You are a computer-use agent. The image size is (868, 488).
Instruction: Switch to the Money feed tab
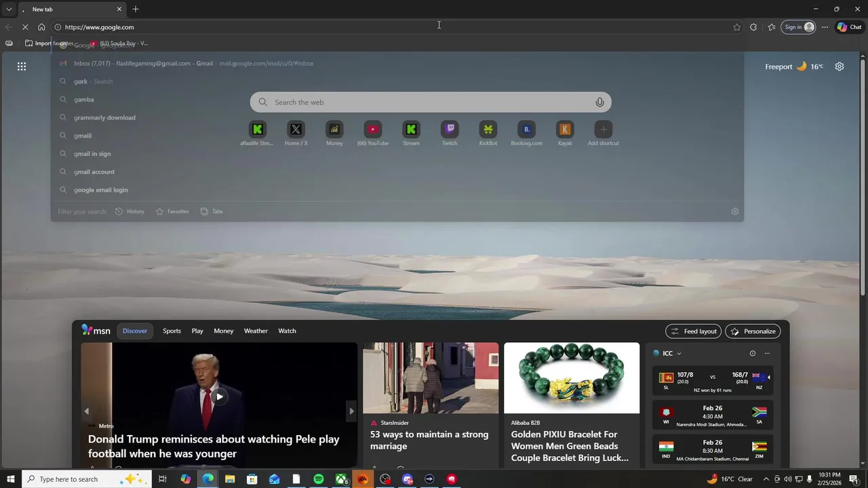pos(223,331)
